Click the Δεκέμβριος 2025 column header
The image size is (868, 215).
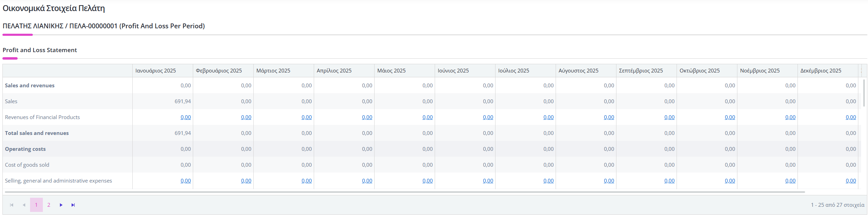[828, 71]
